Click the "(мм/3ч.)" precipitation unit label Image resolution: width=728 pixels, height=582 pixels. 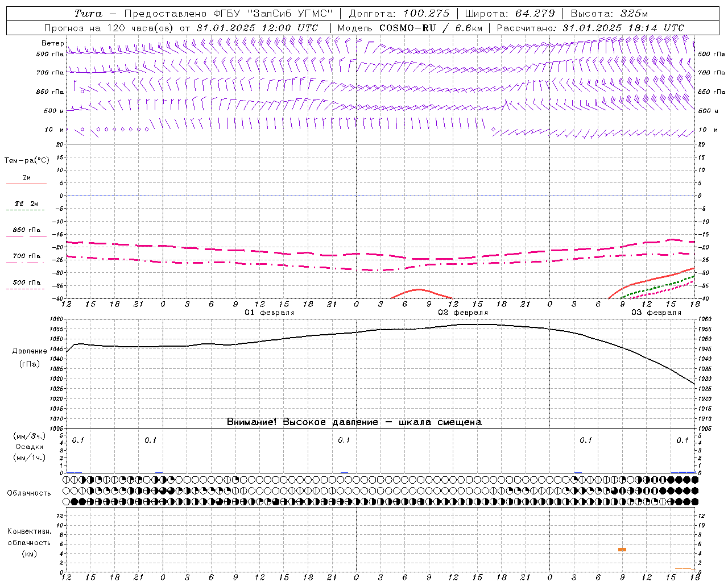30,436
